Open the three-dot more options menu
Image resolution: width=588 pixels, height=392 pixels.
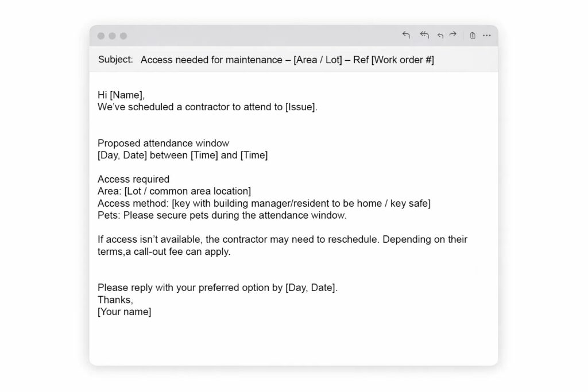pos(487,36)
